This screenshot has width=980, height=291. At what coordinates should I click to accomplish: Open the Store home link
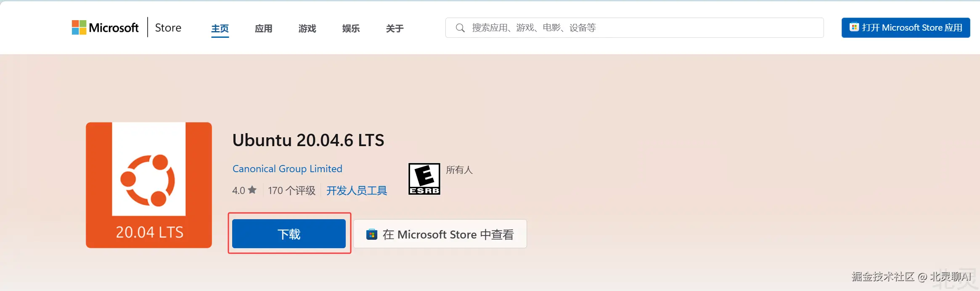168,28
